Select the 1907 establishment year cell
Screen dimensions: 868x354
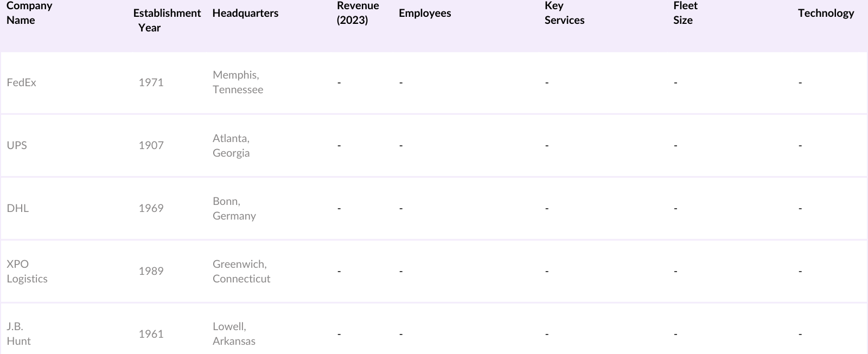151,145
